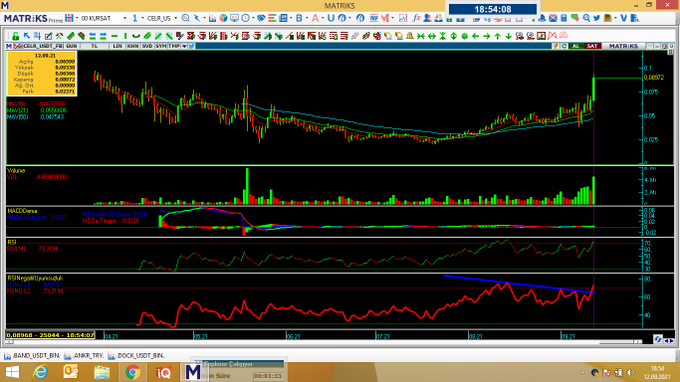
Task: Open the CELR_US symbol dropdown
Action: pyautogui.click(x=175, y=18)
